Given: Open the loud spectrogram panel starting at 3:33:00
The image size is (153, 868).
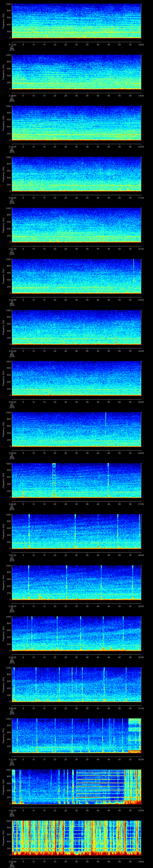Looking at the screenshot, I should click(x=77, y=838).
